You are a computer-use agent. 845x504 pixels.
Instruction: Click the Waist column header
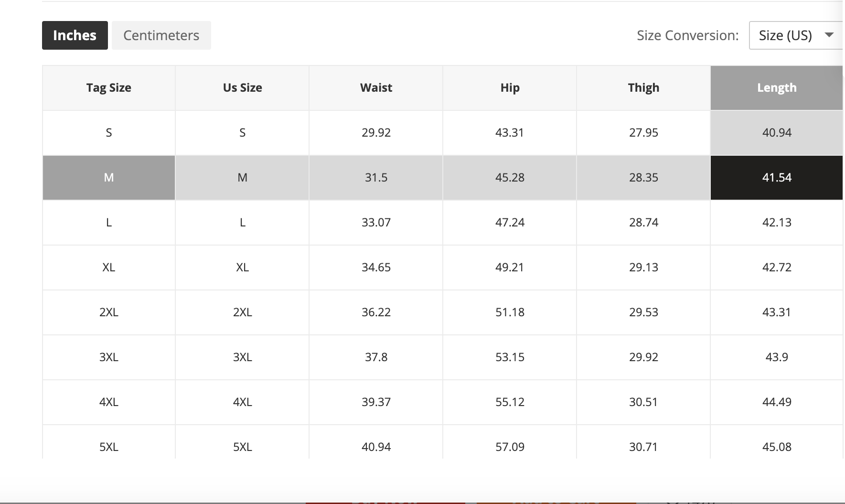tap(376, 88)
